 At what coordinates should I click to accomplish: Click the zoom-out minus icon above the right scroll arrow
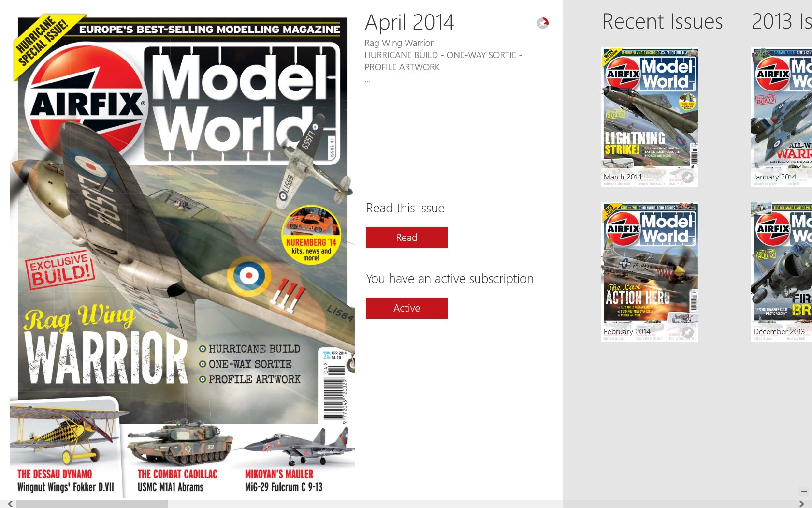pos(803,492)
